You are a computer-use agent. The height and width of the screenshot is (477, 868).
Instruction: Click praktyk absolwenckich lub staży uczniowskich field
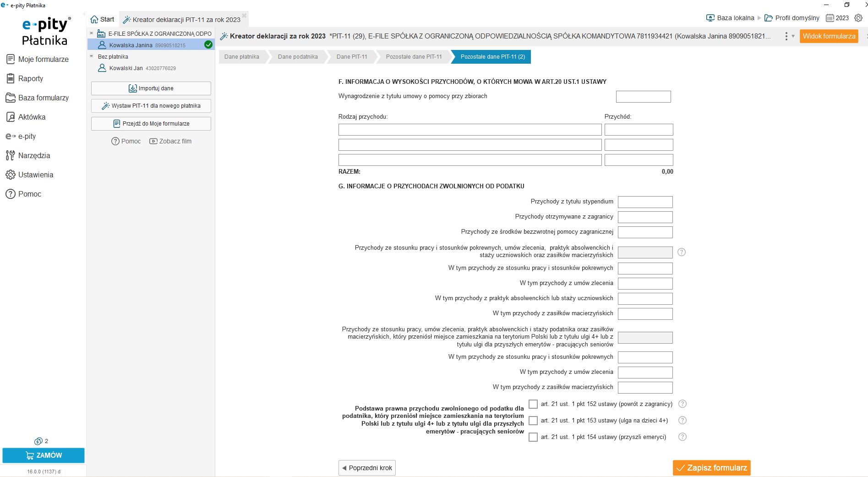[645, 299]
